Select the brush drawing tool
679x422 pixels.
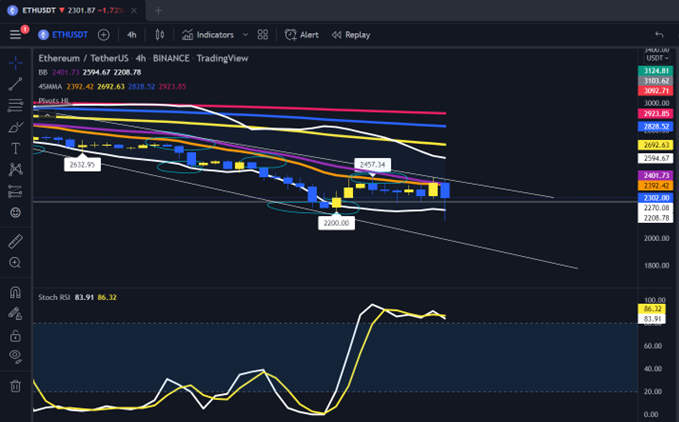tap(16, 127)
